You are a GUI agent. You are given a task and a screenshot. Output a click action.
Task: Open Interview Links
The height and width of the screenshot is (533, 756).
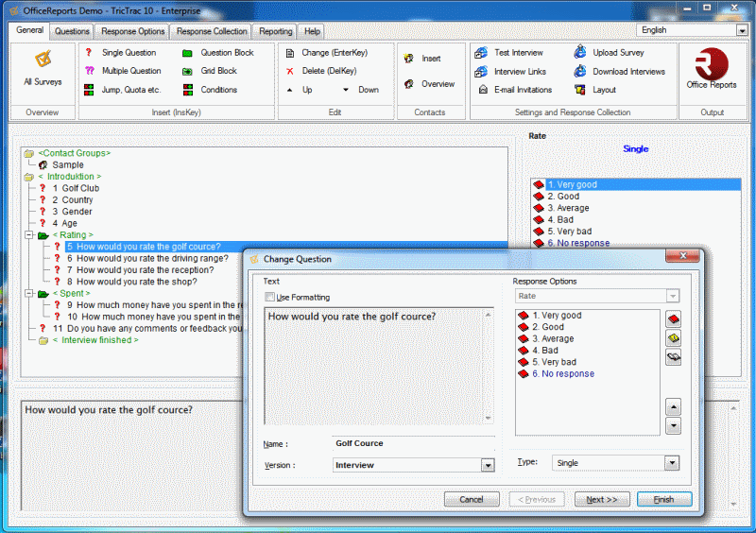pyautogui.click(x=510, y=72)
